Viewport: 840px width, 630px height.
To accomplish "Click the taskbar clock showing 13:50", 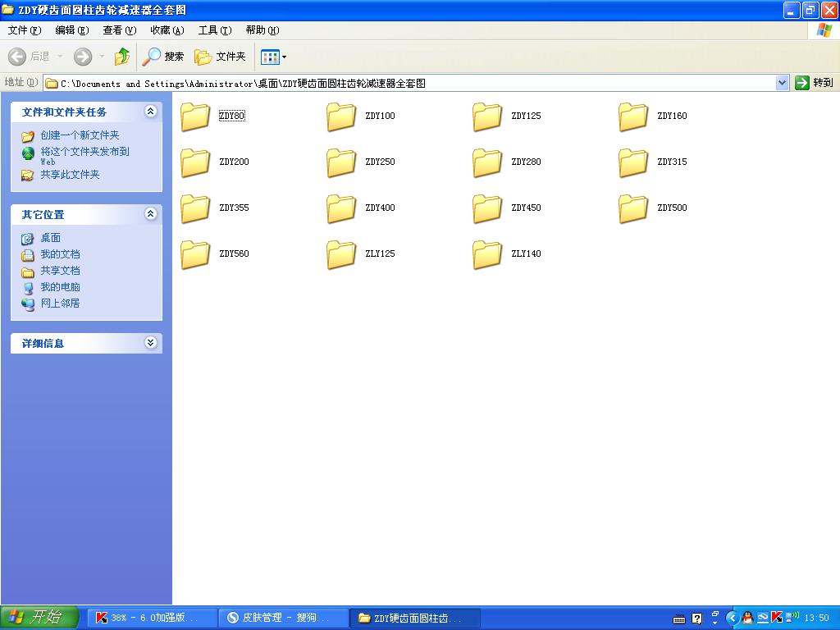I will (x=816, y=619).
